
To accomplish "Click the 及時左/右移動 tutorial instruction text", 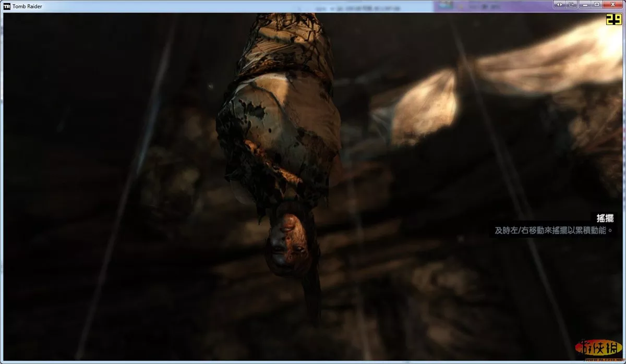I will tap(553, 230).
